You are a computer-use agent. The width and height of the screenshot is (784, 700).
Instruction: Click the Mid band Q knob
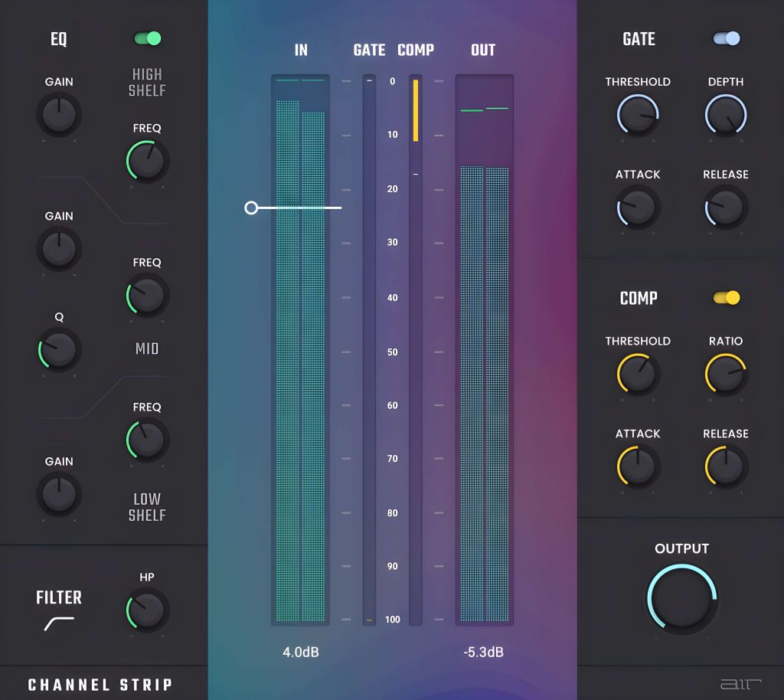59,350
